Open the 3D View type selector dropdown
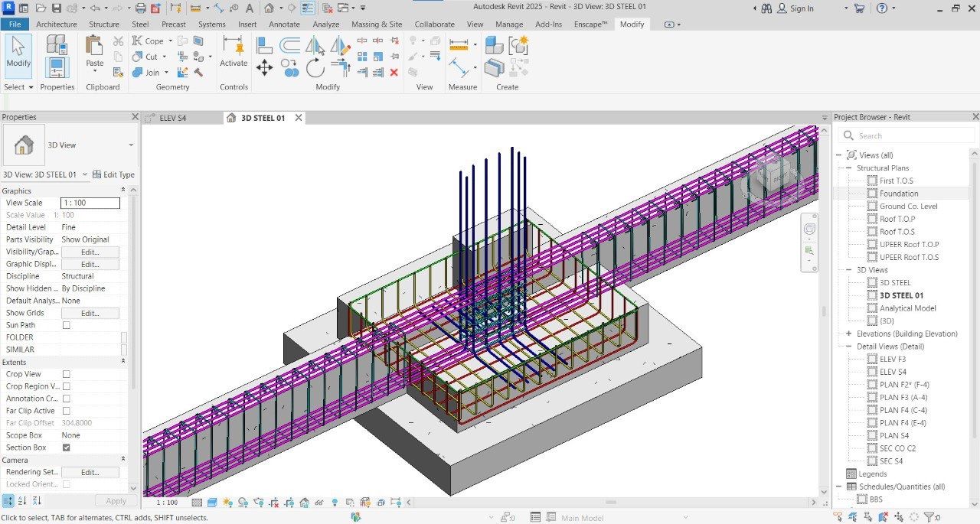Viewport: 980px width, 524px height. 131,145
